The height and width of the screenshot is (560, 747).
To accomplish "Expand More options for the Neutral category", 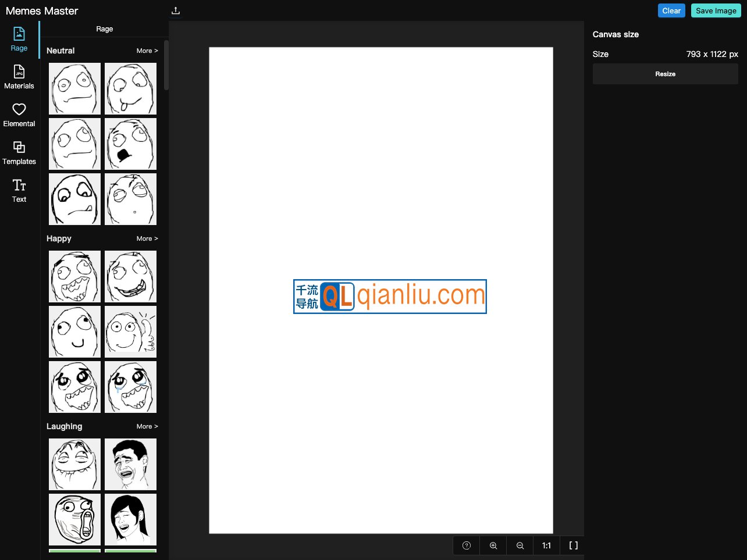I will click(147, 51).
